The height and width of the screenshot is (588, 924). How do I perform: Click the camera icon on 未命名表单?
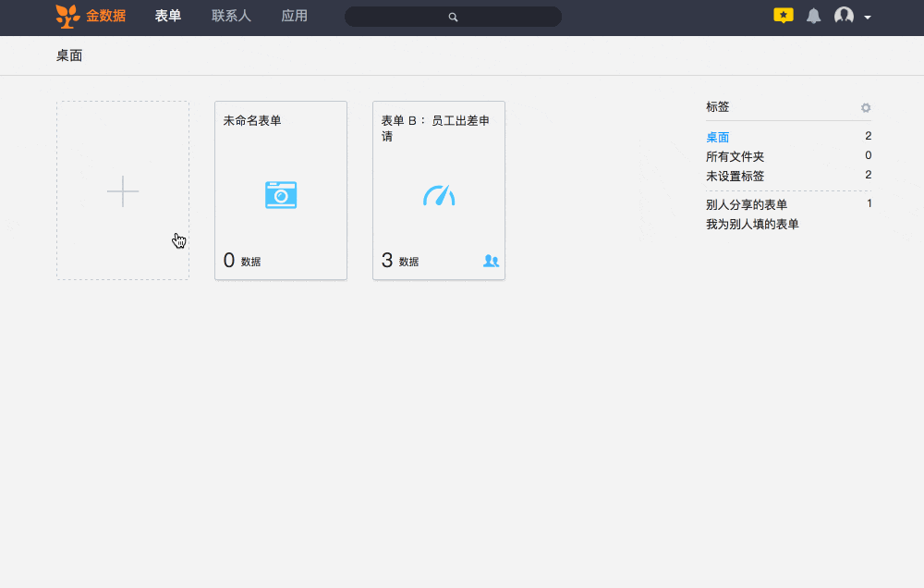tap(281, 194)
